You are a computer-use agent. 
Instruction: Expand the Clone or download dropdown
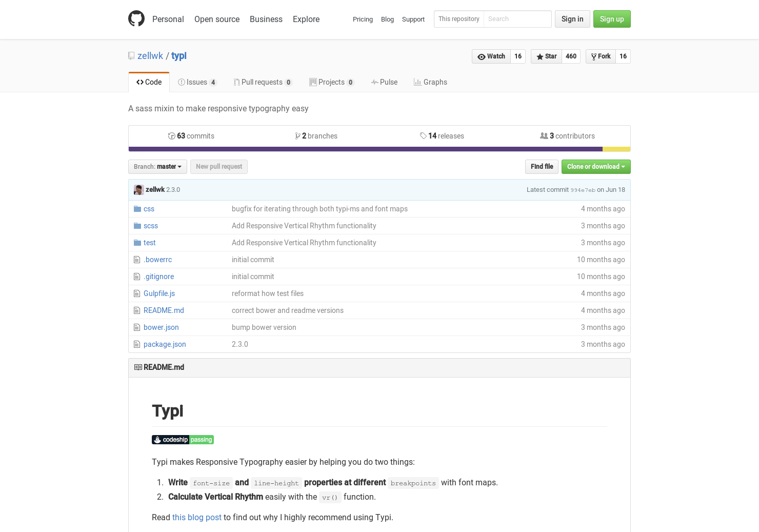[x=596, y=167]
